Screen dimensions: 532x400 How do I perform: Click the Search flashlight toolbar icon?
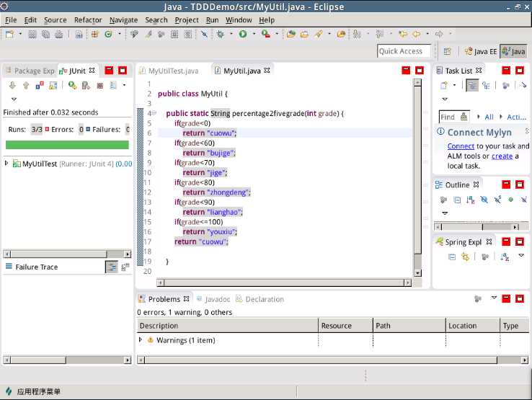(x=318, y=34)
